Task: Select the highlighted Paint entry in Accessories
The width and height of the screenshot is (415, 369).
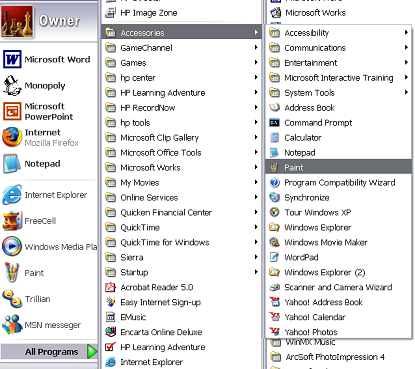Action: click(339, 167)
